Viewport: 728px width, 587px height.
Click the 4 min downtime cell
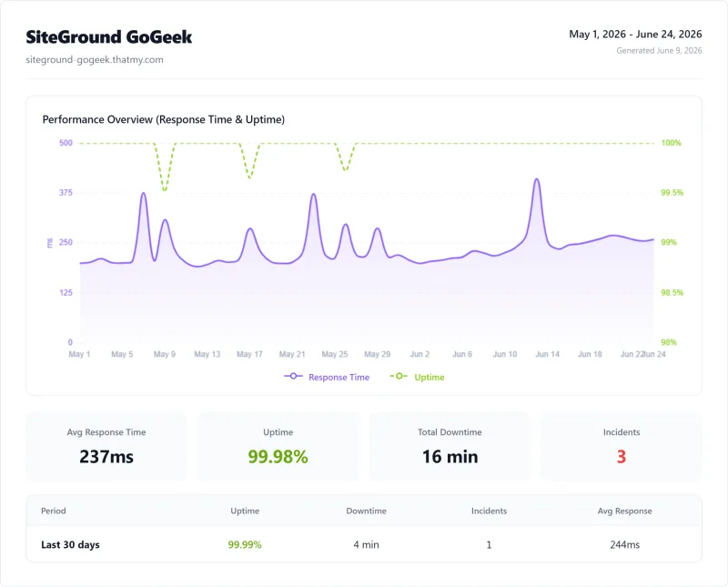(x=367, y=545)
